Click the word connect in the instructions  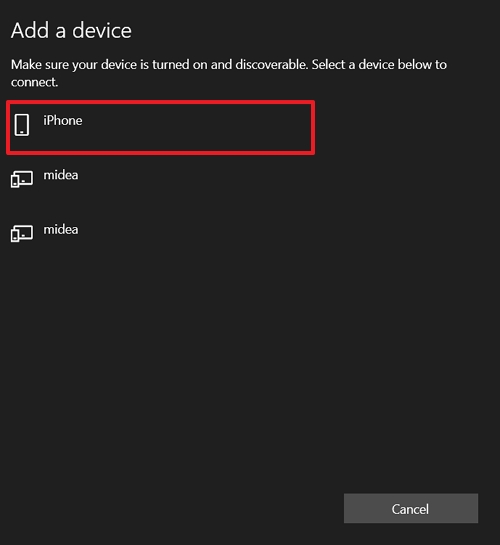[x=33, y=82]
